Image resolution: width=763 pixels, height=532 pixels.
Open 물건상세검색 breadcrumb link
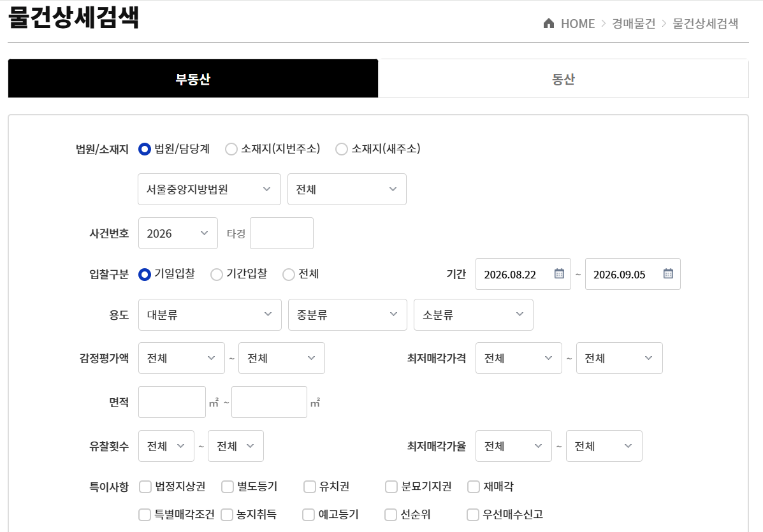(x=705, y=24)
